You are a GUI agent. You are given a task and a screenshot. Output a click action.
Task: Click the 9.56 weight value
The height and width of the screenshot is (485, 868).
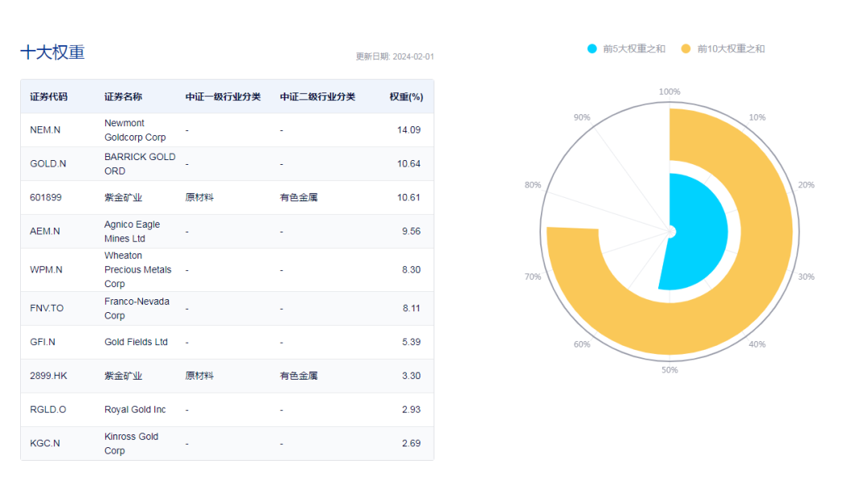(x=411, y=231)
